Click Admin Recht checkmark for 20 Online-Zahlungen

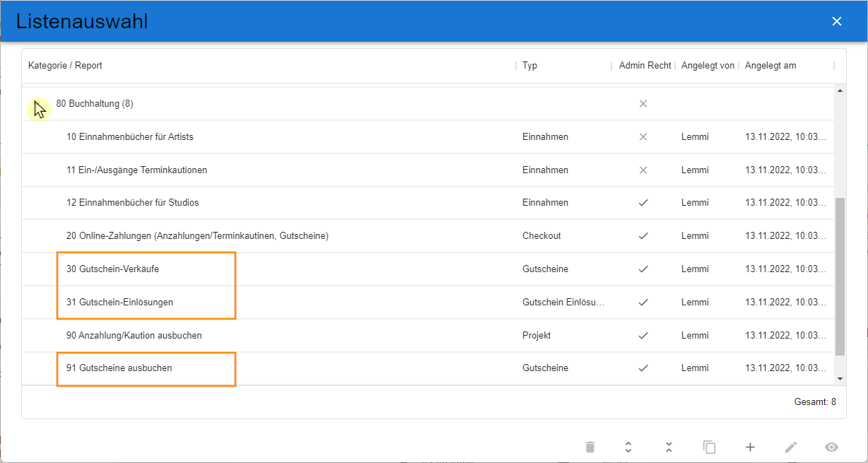643,235
